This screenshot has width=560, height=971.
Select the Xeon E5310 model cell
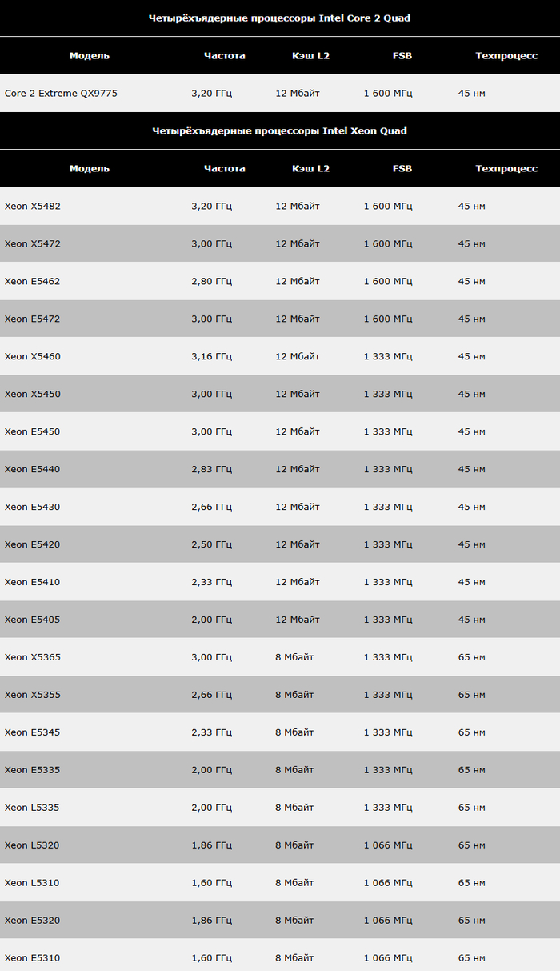[32, 959]
